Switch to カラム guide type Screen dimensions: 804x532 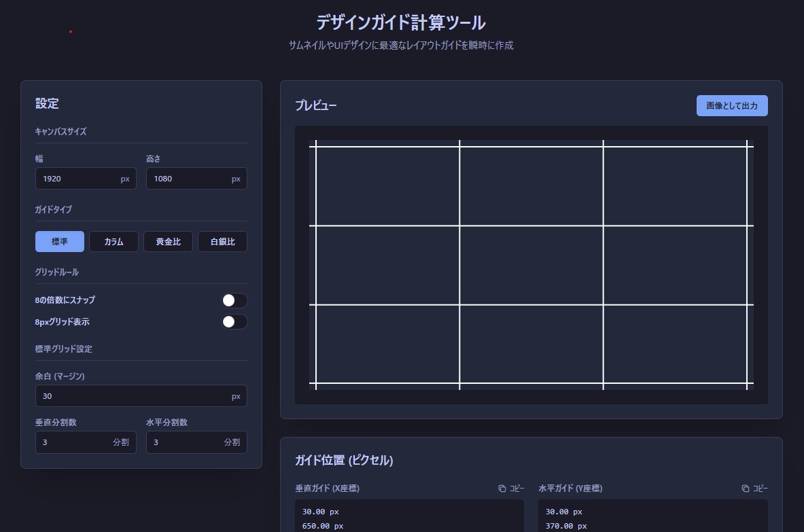coord(113,241)
